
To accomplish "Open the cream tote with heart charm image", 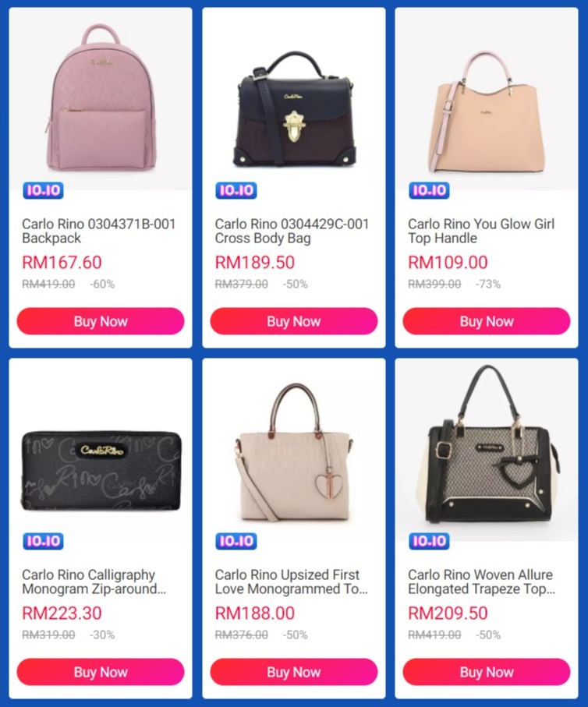I will tap(294, 450).
